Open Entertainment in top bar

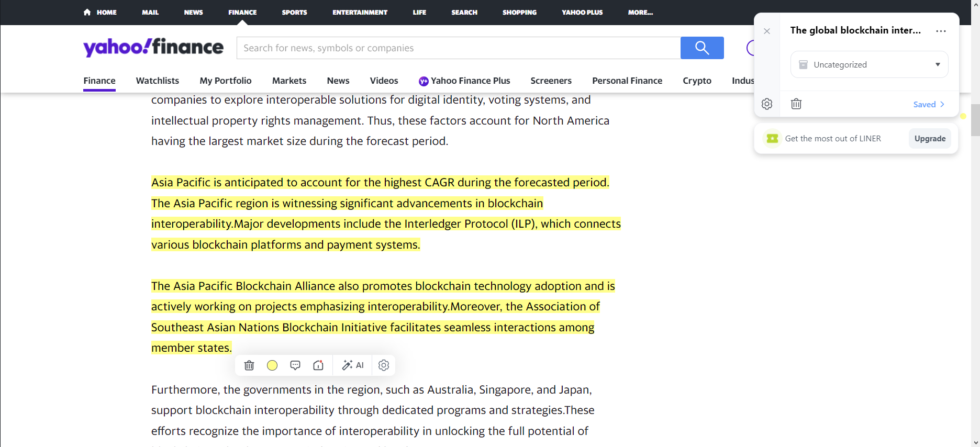tap(360, 12)
